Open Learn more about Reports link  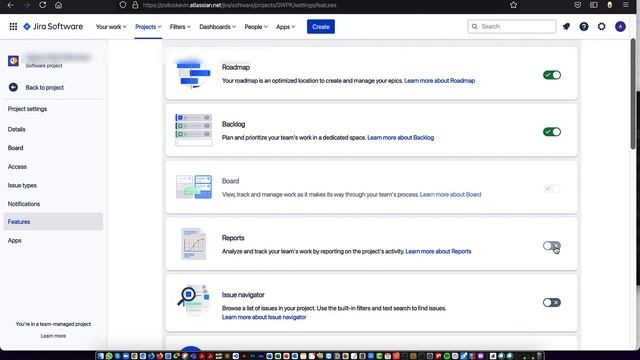tap(438, 251)
